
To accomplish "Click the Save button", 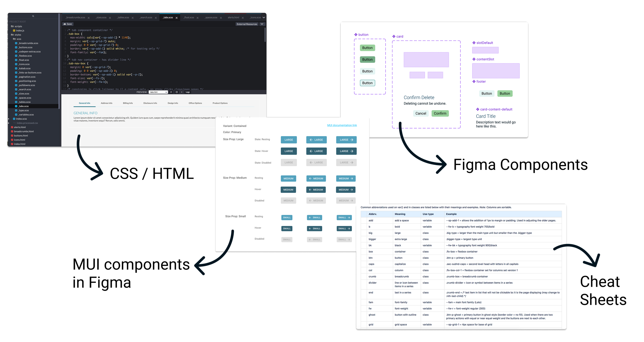I will (68, 24).
